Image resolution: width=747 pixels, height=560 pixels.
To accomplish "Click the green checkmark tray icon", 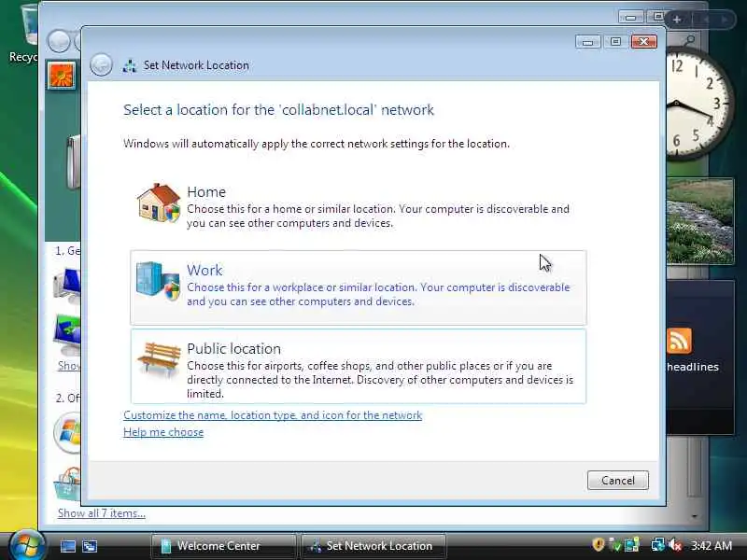I will [x=615, y=545].
